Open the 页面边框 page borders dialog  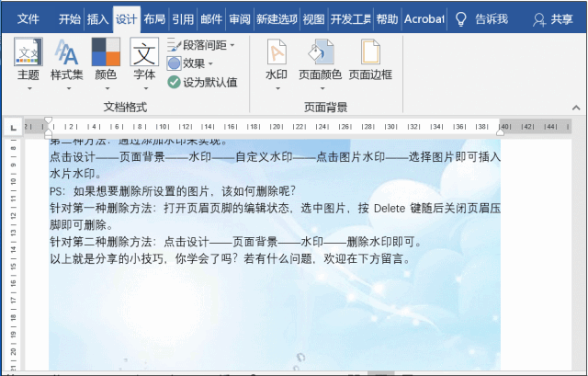[x=370, y=63]
